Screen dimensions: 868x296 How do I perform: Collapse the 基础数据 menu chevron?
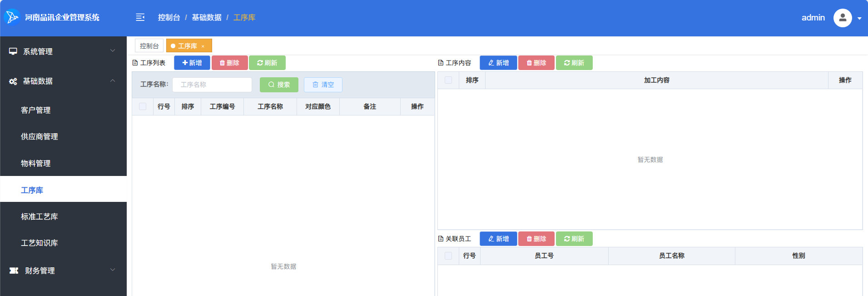pyautogui.click(x=113, y=80)
